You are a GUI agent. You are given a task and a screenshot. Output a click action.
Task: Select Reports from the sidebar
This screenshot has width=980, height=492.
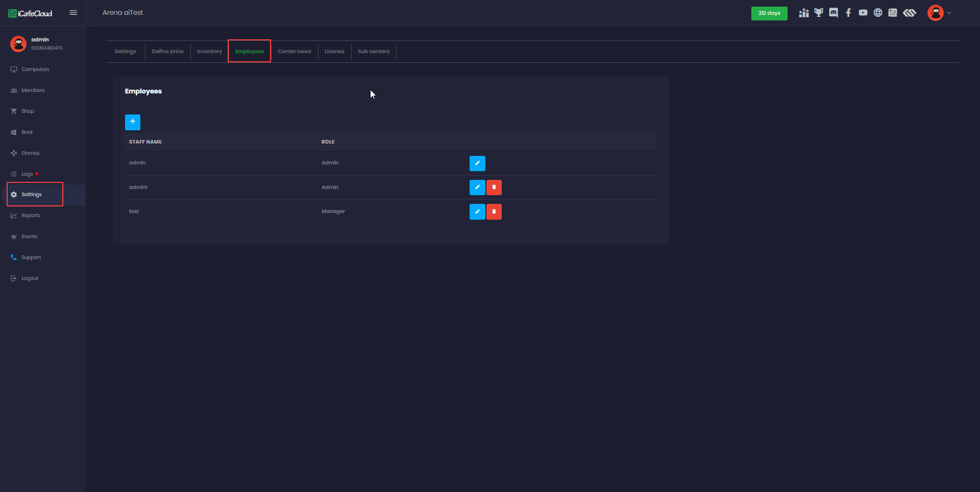pyautogui.click(x=31, y=216)
